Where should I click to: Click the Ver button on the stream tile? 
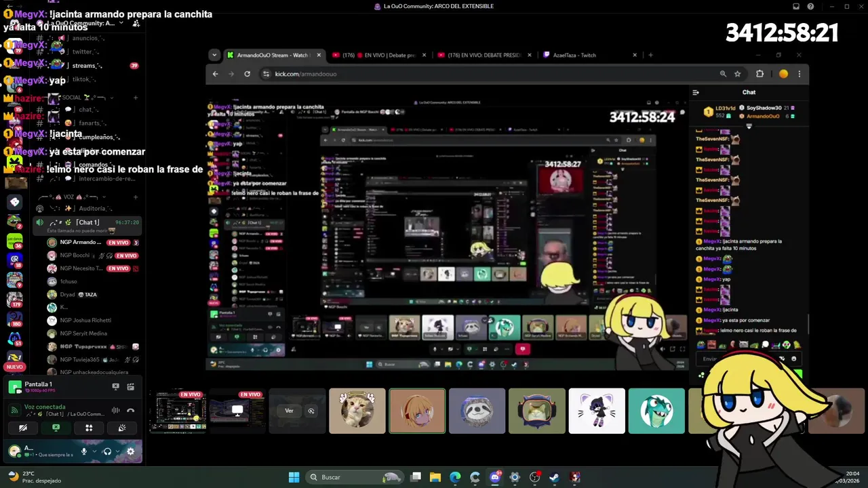pos(289,411)
